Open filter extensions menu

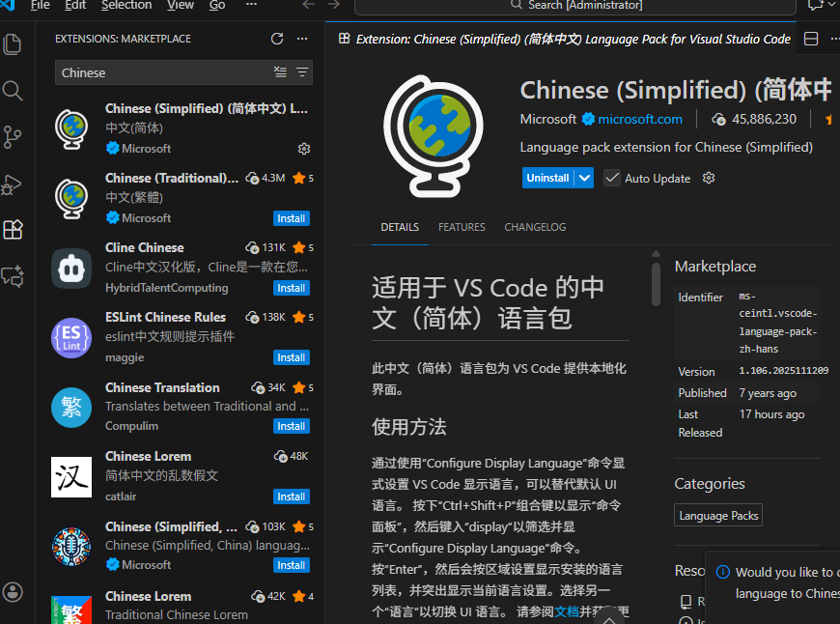click(302, 71)
